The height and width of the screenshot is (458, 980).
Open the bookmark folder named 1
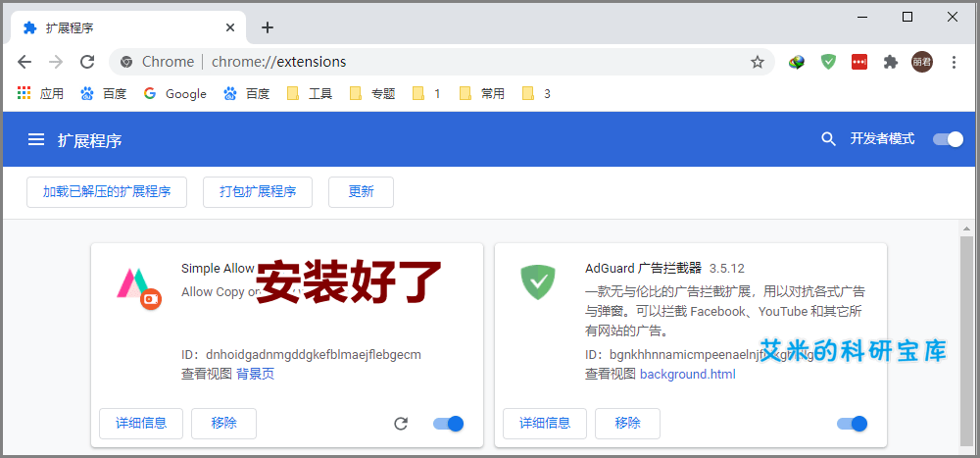(x=427, y=94)
